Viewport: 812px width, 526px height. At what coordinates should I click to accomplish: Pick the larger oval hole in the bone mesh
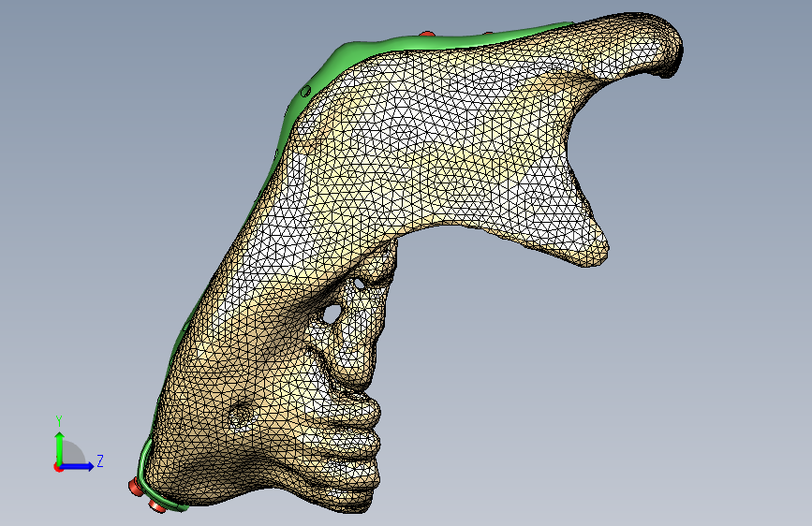332,314
